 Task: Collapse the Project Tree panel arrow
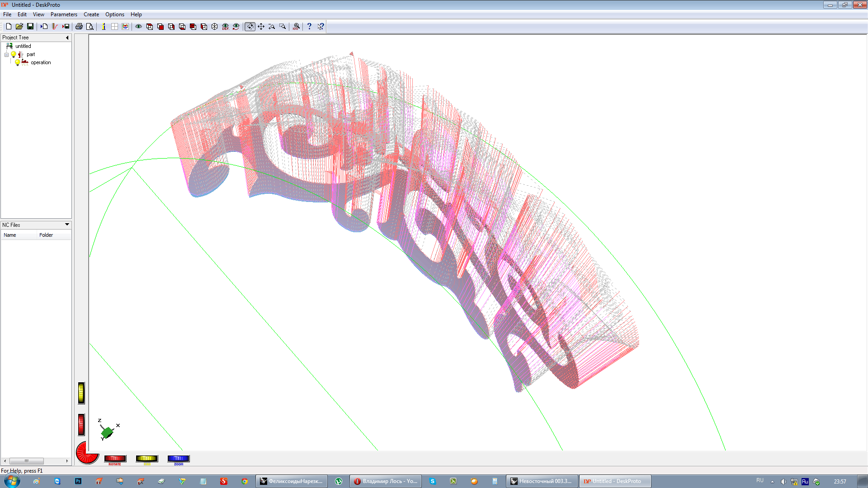(67, 38)
